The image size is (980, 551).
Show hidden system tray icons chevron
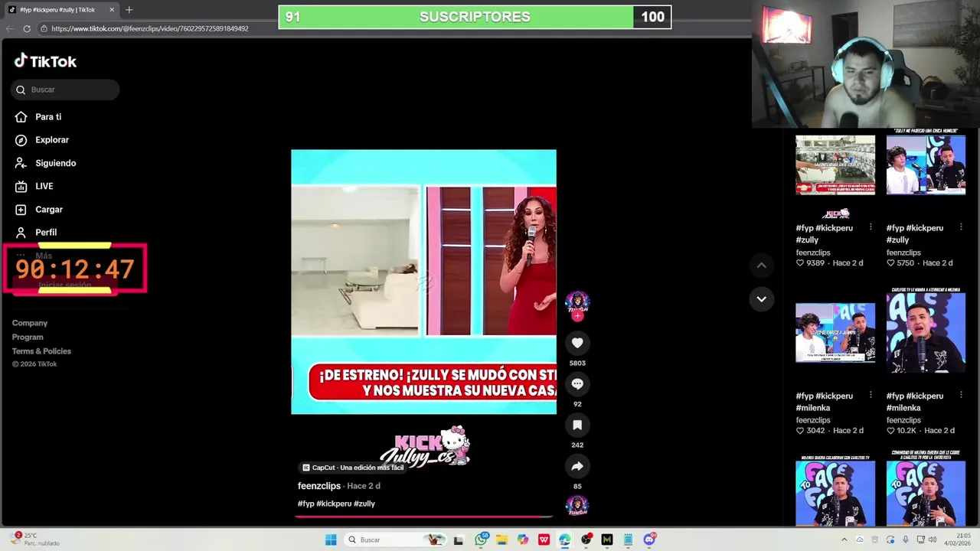point(844,540)
